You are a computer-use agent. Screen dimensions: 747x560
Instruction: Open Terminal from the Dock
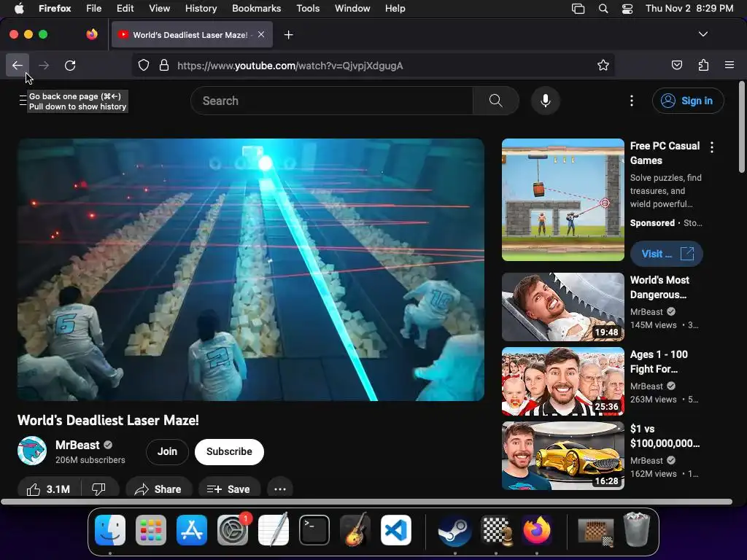pyautogui.click(x=314, y=530)
